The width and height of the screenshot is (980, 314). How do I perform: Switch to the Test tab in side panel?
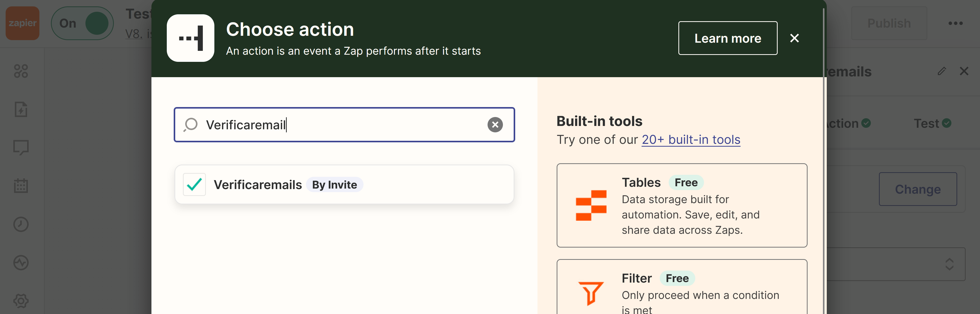pos(932,124)
